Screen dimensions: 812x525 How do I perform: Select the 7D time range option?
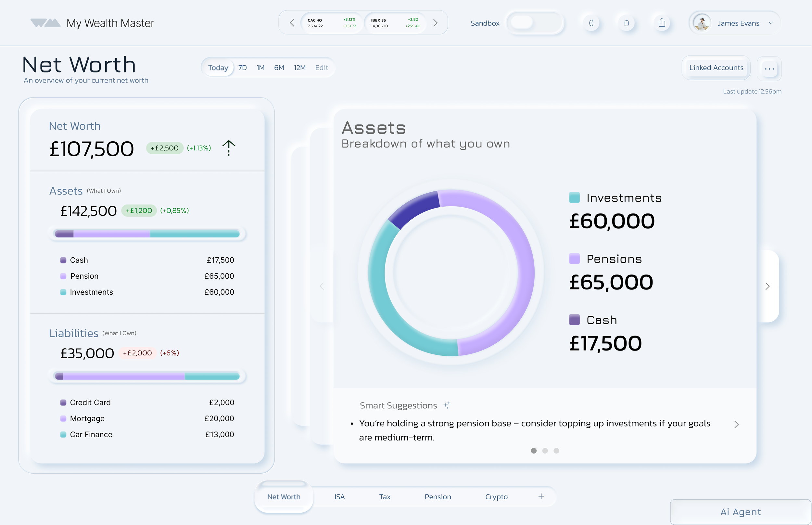[242, 68]
